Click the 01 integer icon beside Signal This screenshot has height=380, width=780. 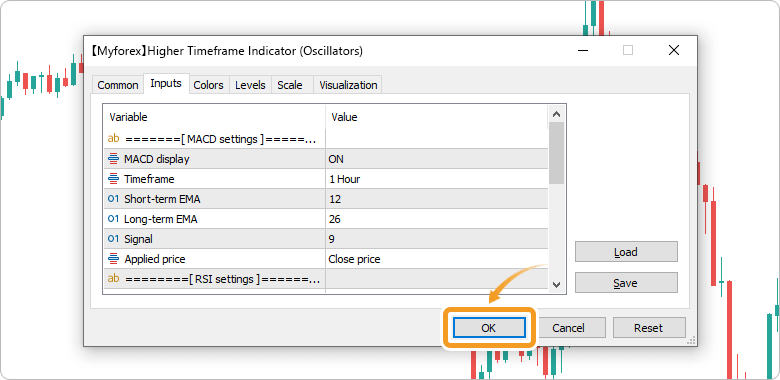pos(113,239)
